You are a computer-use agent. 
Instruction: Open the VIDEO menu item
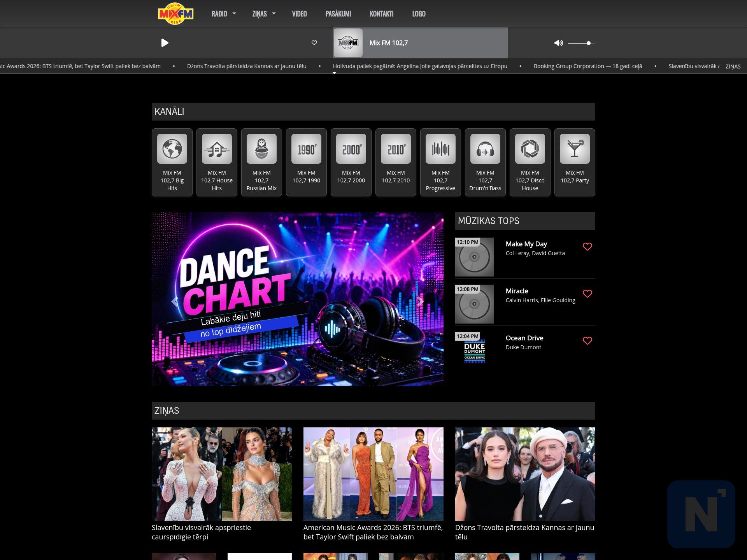[300, 14]
